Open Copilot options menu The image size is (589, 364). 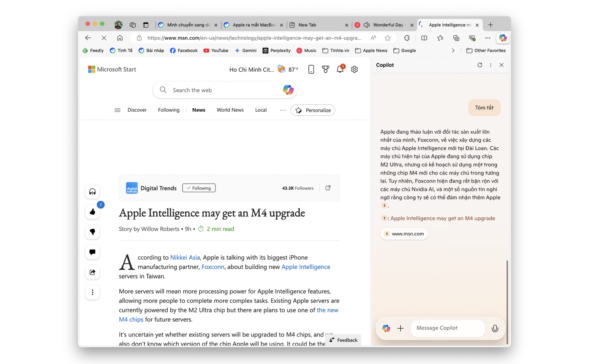click(x=490, y=65)
